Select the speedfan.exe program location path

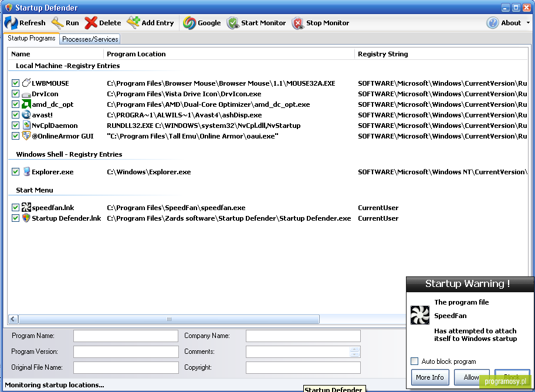(x=176, y=208)
